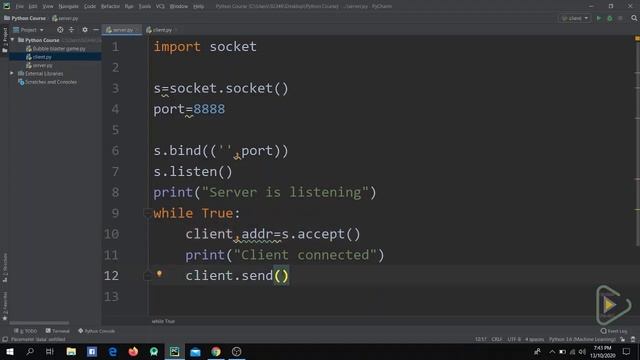The width and height of the screenshot is (640, 360).
Task: Click the Locate/Scroll from Source target icon
Action: pos(60,30)
